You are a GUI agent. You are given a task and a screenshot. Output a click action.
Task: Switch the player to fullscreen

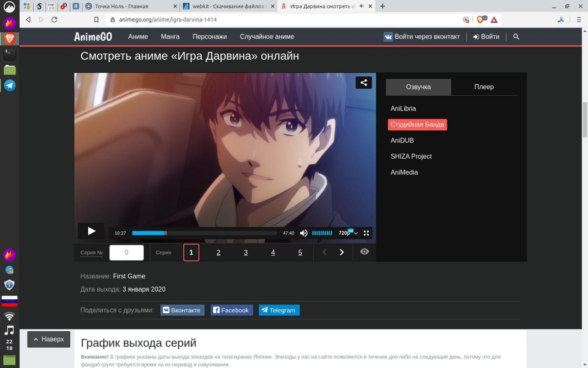pos(366,233)
